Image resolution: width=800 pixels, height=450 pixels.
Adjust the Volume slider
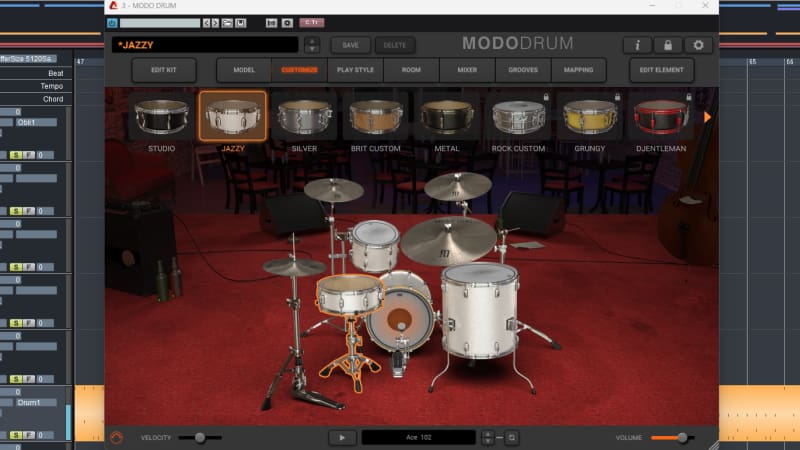(672, 437)
